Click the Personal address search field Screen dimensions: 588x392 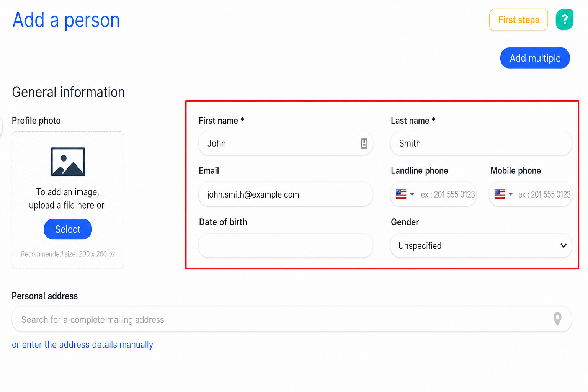pyautogui.click(x=292, y=319)
